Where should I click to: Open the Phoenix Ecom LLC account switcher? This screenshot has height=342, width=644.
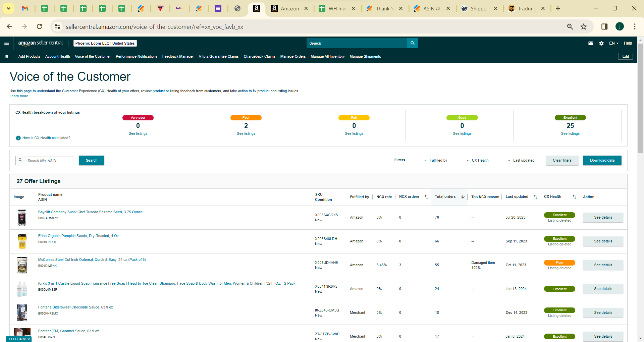(x=105, y=43)
